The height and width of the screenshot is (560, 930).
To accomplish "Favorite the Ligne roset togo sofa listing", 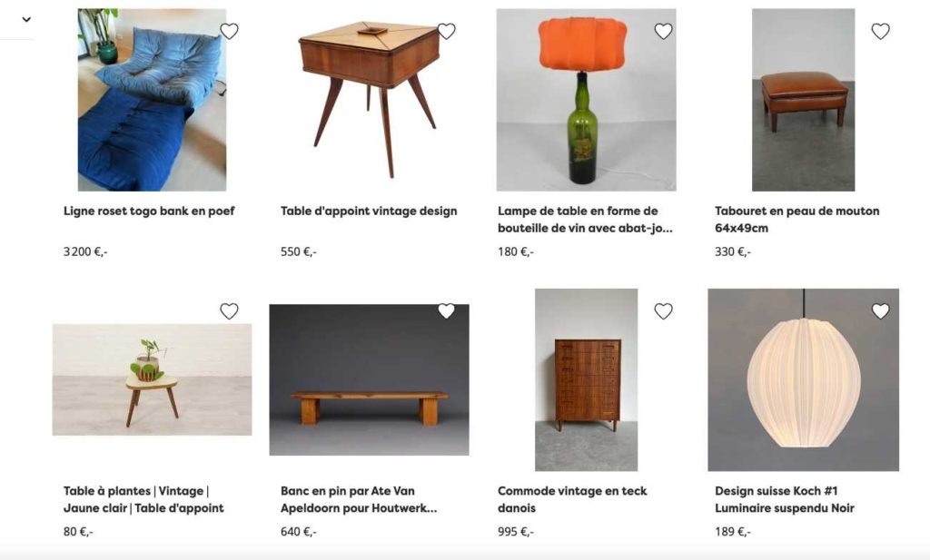I will [x=229, y=31].
